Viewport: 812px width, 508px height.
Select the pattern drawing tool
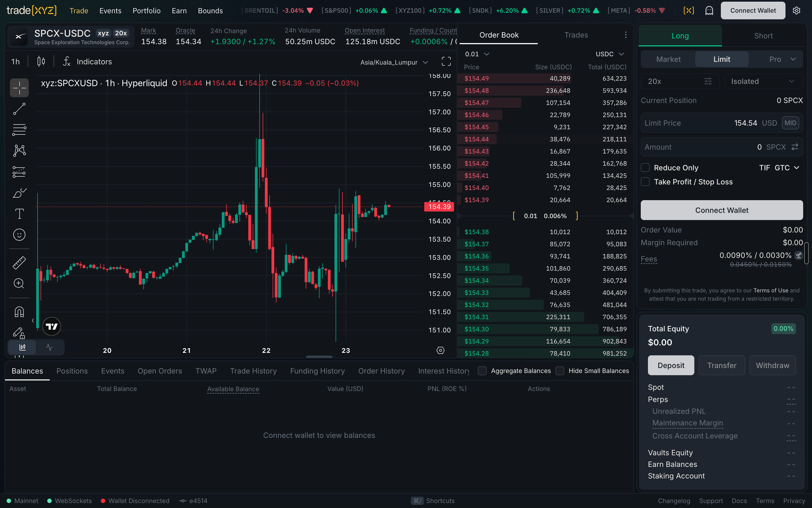[x=19, y=150]
